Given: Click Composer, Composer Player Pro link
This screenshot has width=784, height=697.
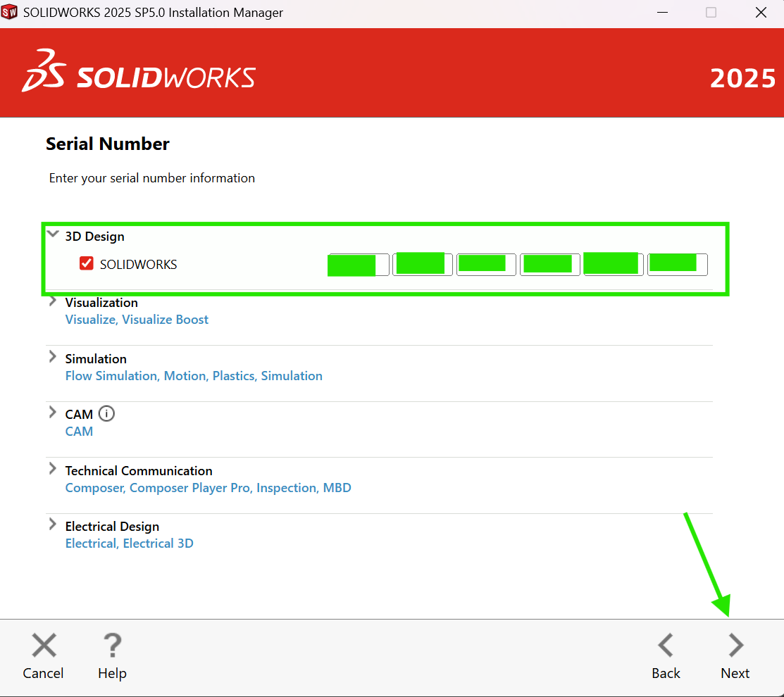Looking at the screenshot, I should [208, 488].
